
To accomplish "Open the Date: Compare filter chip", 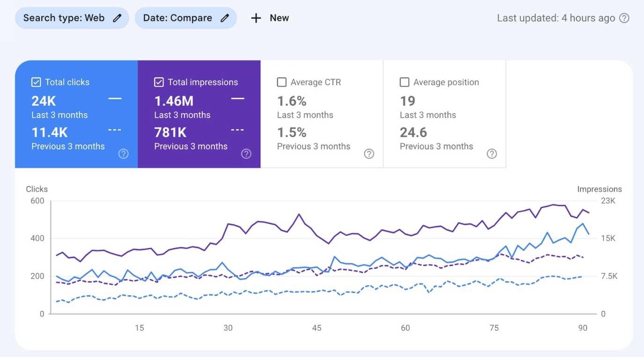I will pyautogui.click(x=178, y=18).
